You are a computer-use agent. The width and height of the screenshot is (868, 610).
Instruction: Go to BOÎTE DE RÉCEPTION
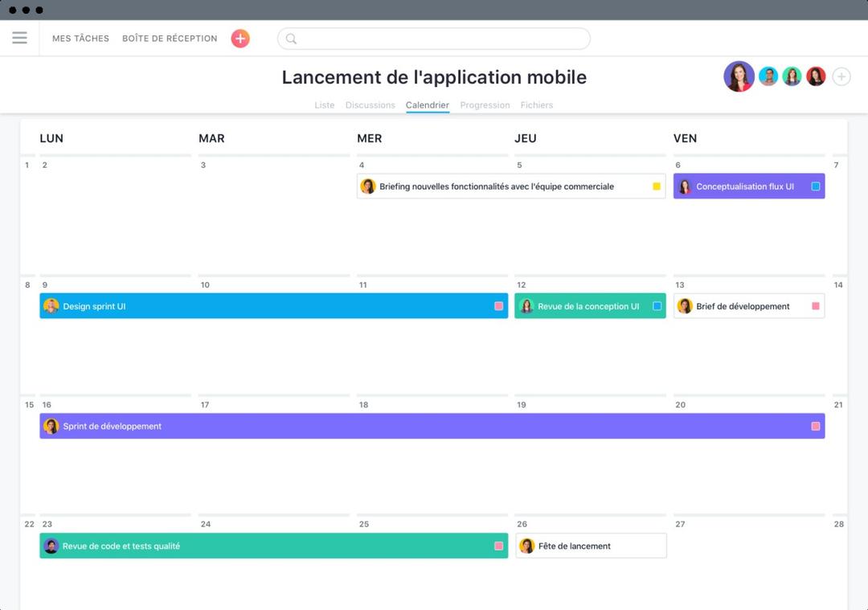(169, 38)
